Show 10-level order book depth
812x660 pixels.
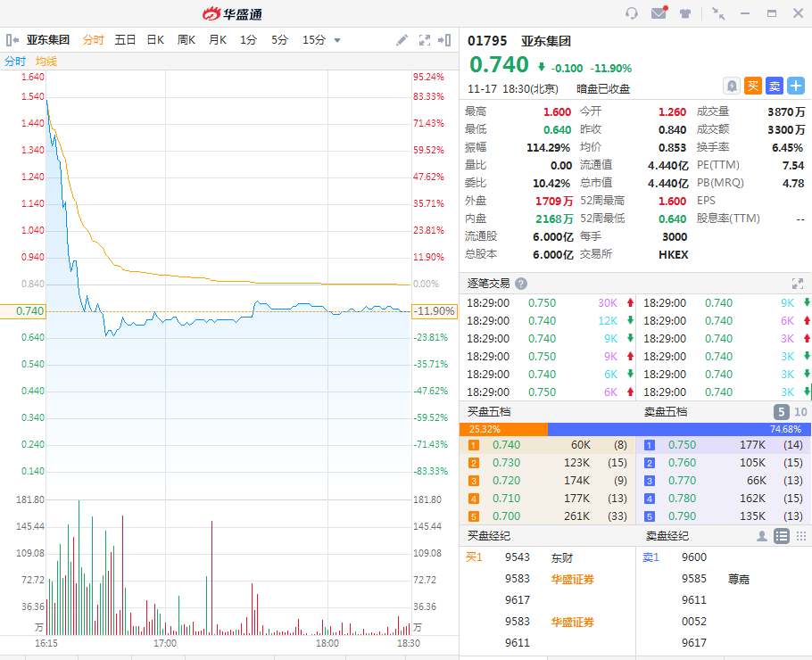800,412
